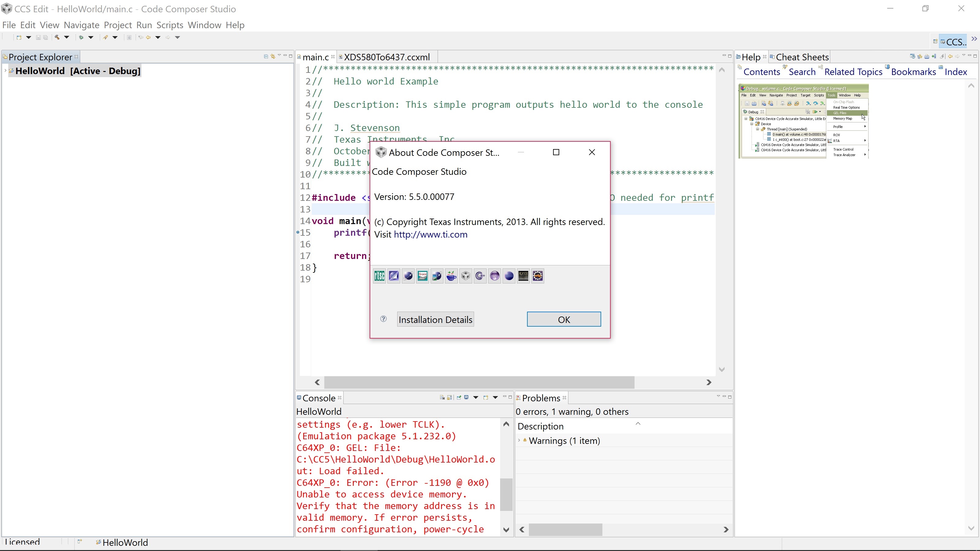
Task: Click the Related Topics link in Help
Action: [x=853, y=72]
